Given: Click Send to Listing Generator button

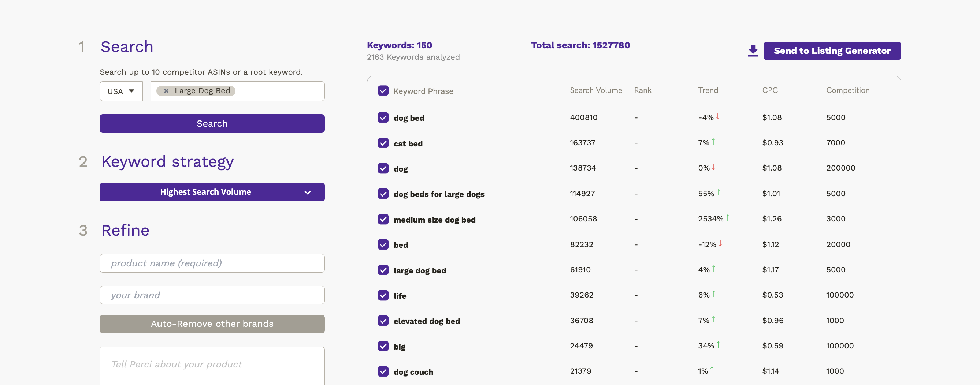Looking at the screenshot, I should point(832,51).
